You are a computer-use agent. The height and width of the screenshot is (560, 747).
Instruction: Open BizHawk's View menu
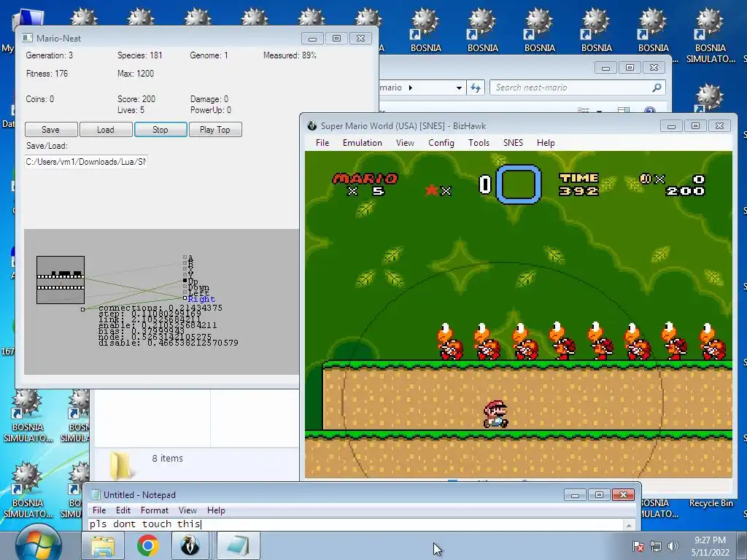coord(405,143)
